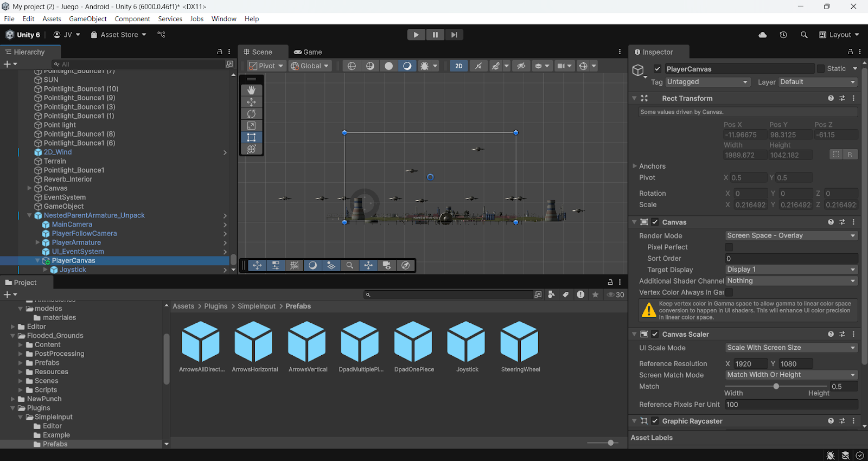This screenshot has width=868, height=461.
Task: Open the Global handle rotation dropdown
Action: (x=310, y=66)
